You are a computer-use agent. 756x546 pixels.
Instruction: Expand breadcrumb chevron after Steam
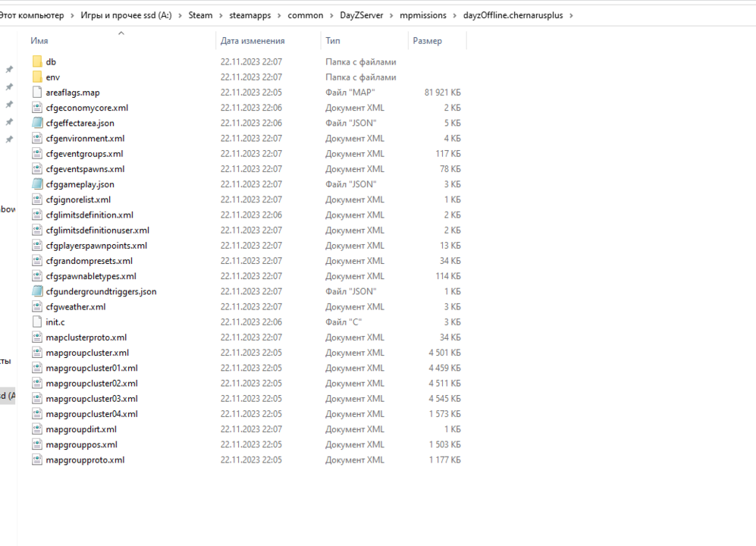tap(221, 15)
